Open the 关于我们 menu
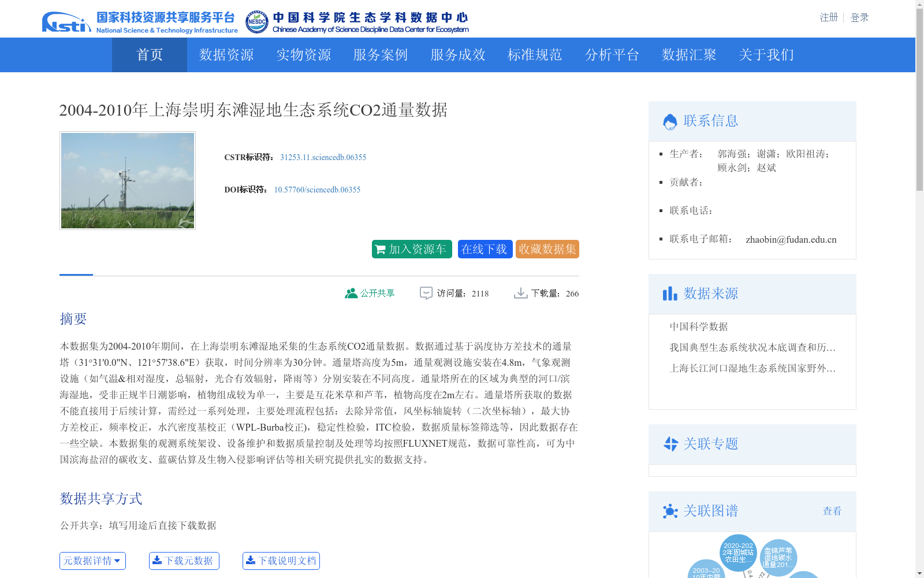This screenshot has width=924, height=578. (766, 55)
